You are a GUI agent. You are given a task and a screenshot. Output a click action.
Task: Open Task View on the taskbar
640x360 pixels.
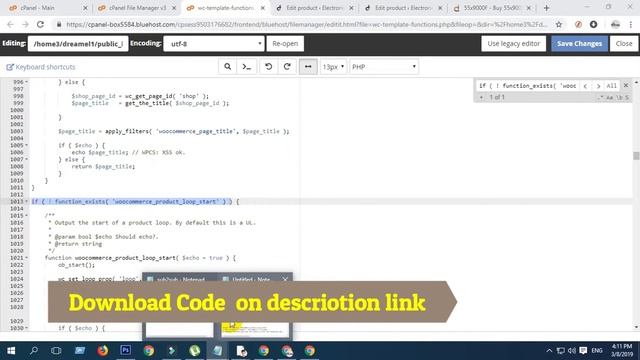(x=56, y=351)
